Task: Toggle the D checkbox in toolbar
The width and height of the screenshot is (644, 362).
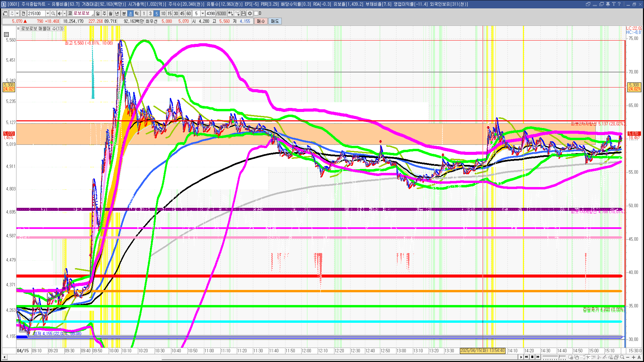Action: (256, 13)
